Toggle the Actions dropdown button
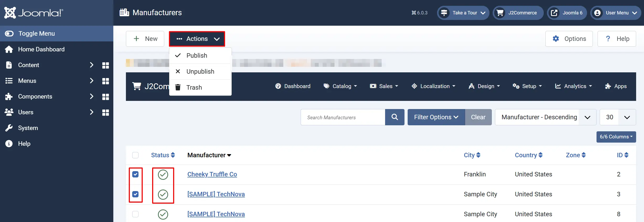644x222 pixels. point(197,39)
